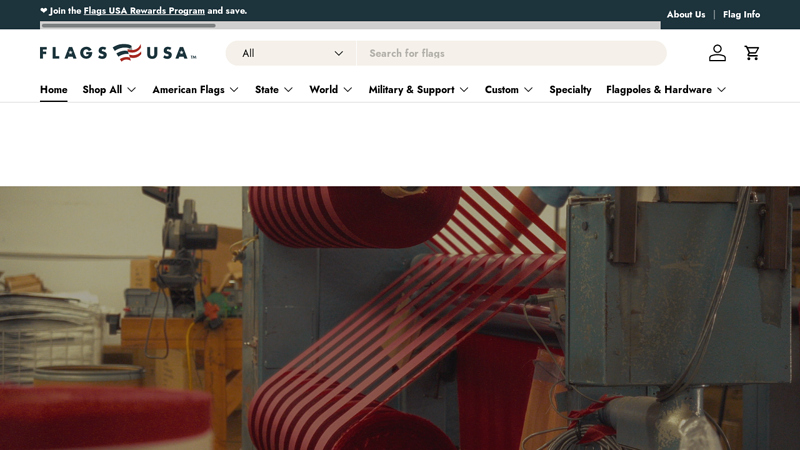Open the shopping cart icon

click(752, 53)
